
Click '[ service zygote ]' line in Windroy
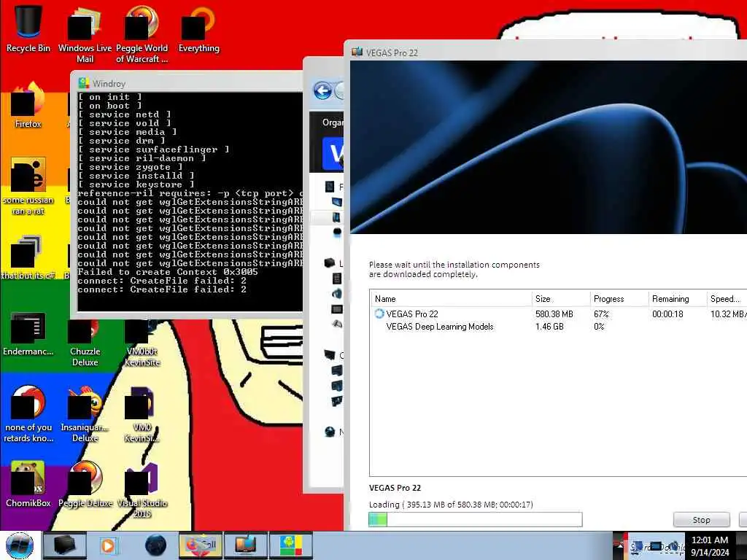coord(130,167)
